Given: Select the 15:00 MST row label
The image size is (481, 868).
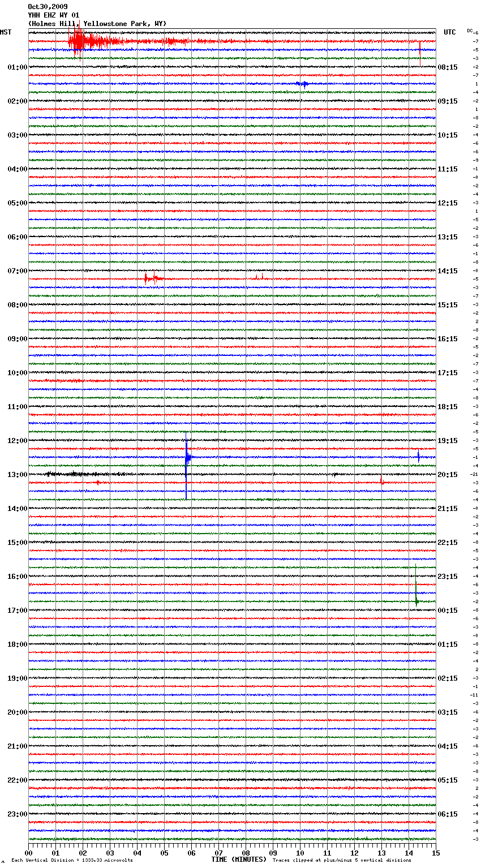Looking at the screenshot, I should tap(17, 543).
